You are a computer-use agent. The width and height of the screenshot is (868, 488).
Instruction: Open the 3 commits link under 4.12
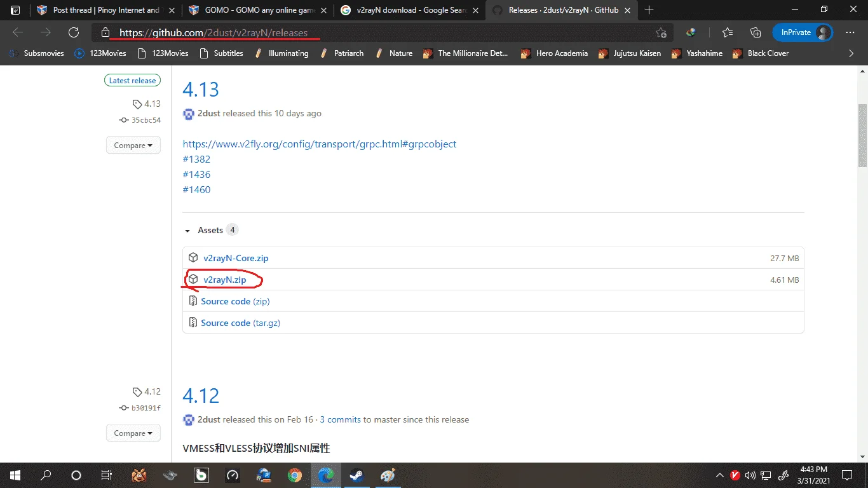coord(340,420)
